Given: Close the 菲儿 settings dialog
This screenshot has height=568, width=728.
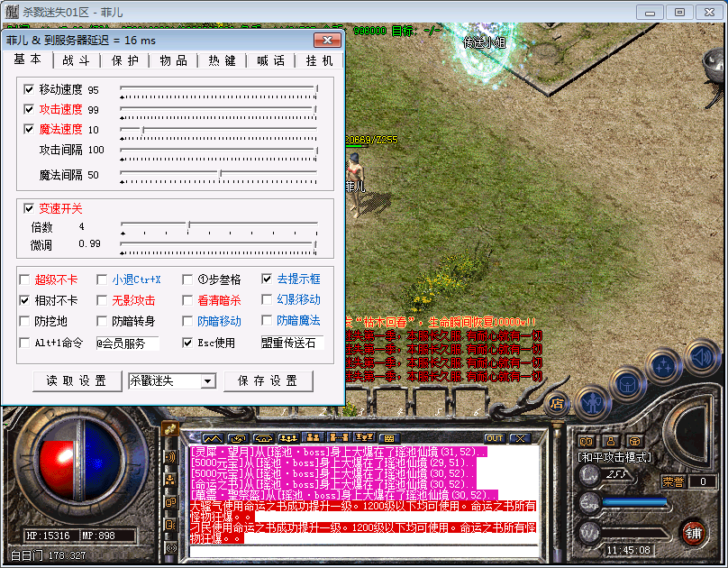Looking at the screenshot, I should (x=327, y=40).
